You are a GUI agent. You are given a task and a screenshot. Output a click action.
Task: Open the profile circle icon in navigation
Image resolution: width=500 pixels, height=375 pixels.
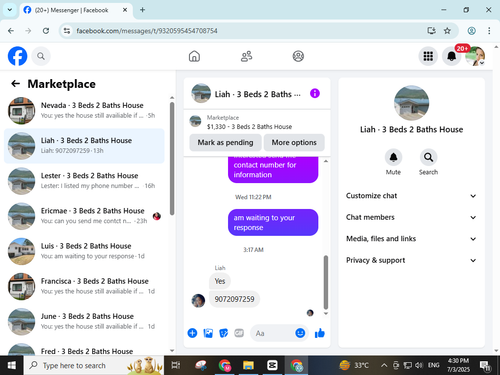point(298,56)
